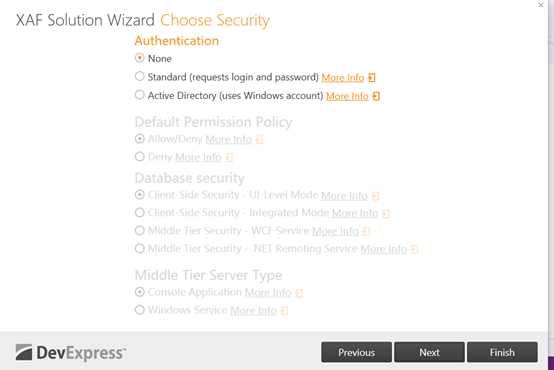Click the external link icon beside Standard authentication
This screenshot has height=370, width=554.
[x=372, y=77]
